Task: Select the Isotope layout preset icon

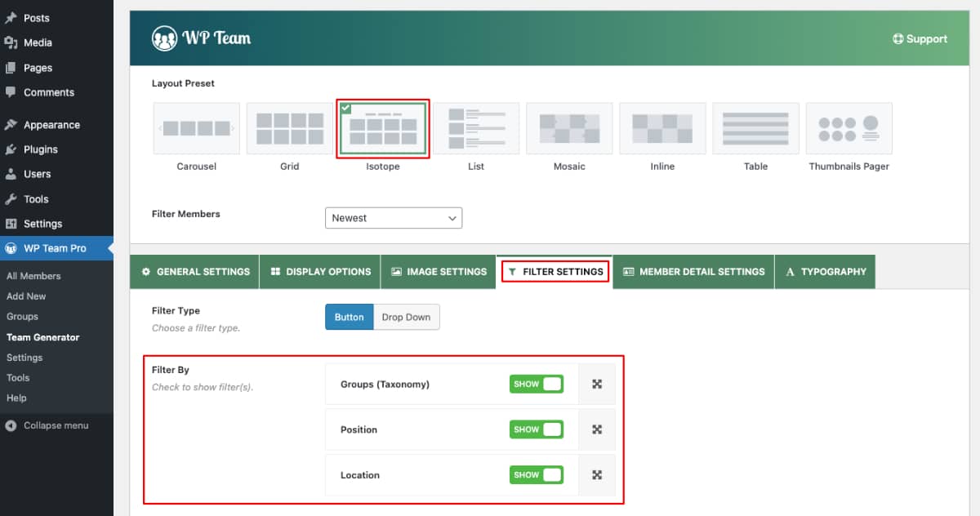Action: [382, 128]
